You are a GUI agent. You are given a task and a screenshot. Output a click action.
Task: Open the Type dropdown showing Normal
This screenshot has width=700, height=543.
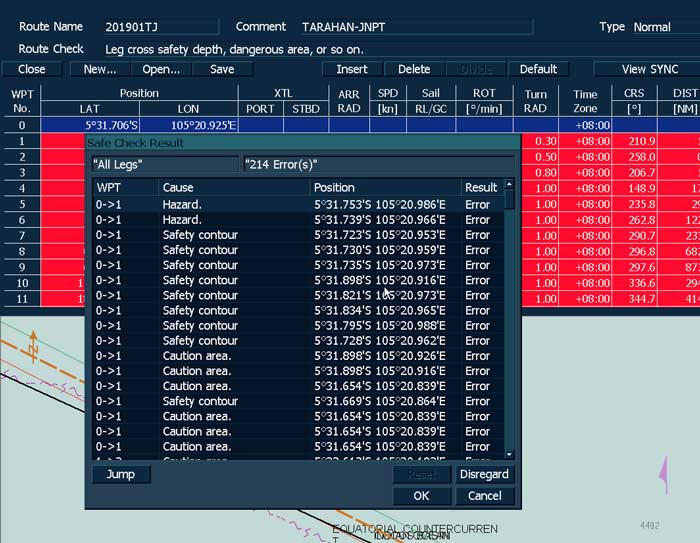(x=663, y=27)
